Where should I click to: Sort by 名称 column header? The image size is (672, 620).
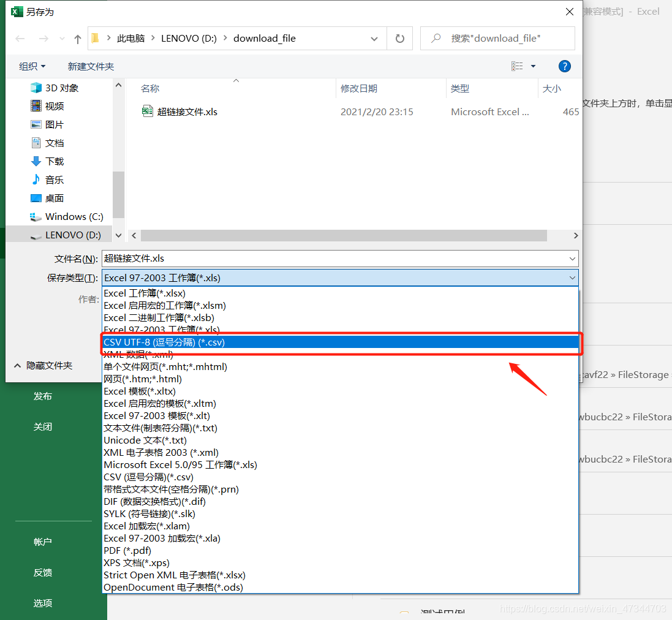[x=150, y=88]
